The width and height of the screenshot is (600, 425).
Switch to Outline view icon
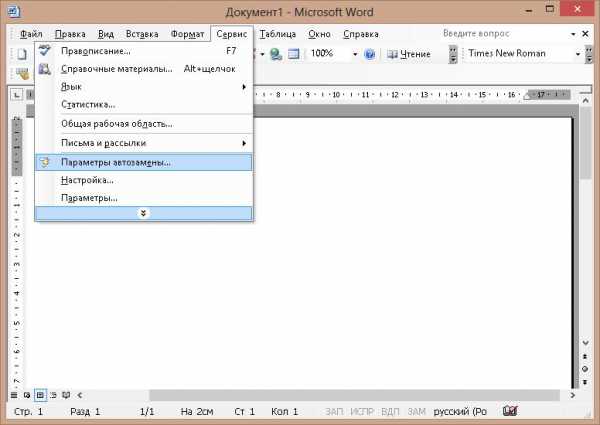(53, 395)
